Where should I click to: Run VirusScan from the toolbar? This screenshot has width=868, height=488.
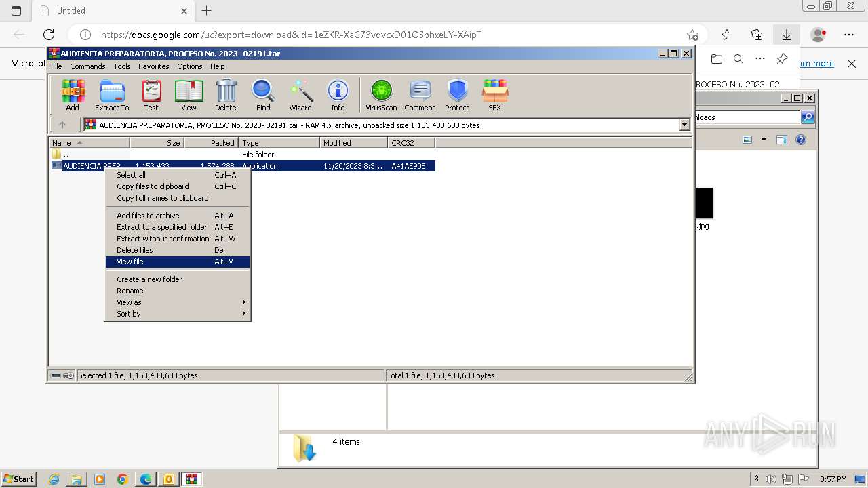(x=381, y=95)
